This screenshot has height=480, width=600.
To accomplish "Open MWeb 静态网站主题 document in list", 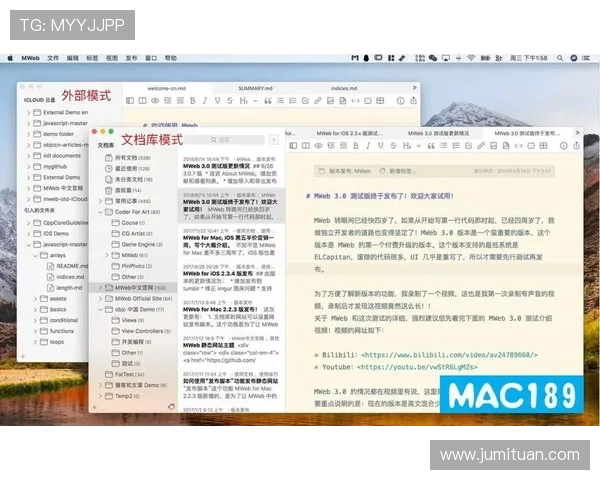I will click(x=231, y=349).
